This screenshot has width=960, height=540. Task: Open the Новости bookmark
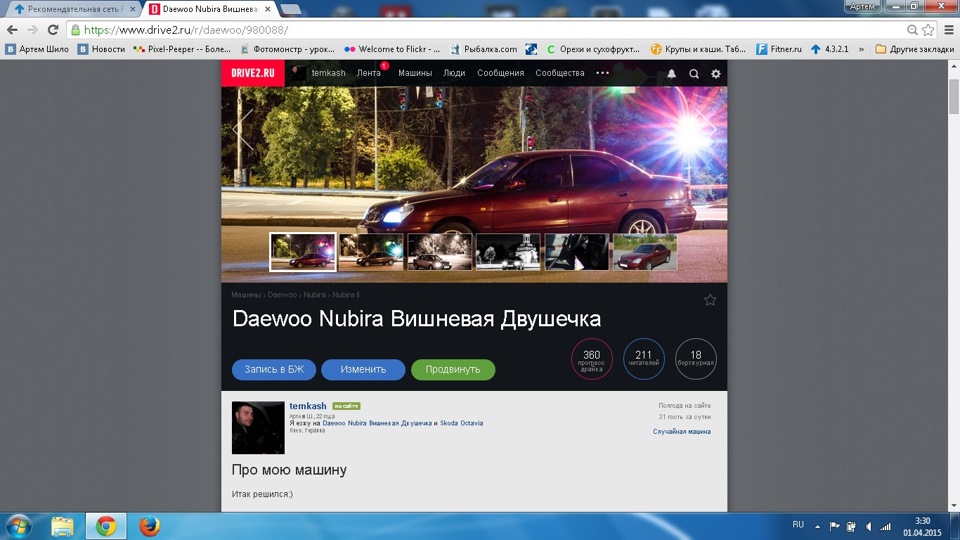(x=101, y=49)
